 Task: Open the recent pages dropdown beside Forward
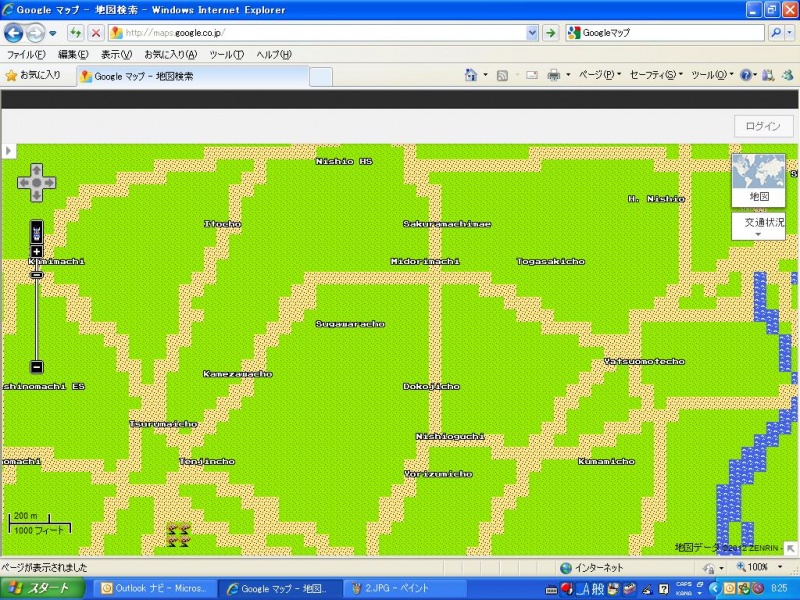(x=53, y=34)
